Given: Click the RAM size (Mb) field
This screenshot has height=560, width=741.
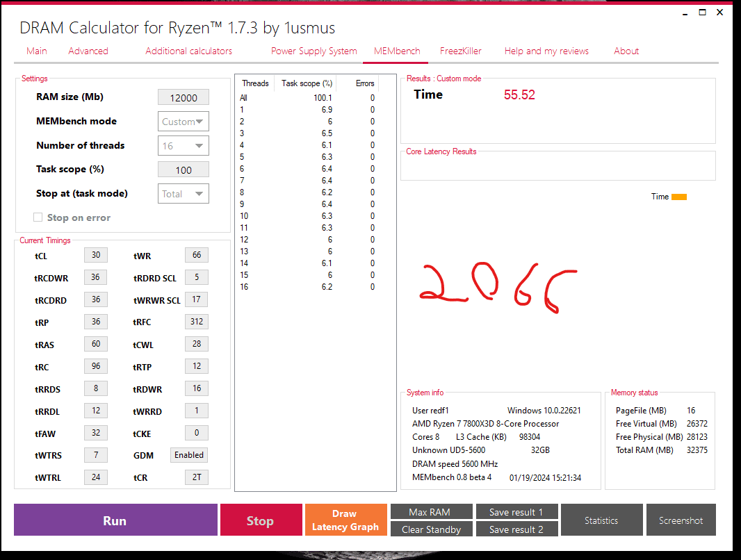Looking at the screenshot, I should pyautogui.click(x=184, y=97).
